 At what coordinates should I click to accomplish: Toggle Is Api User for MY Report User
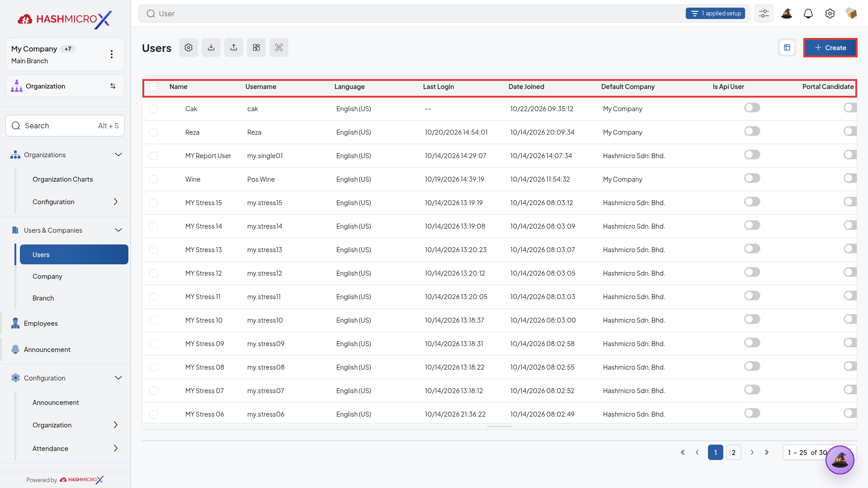752,155
